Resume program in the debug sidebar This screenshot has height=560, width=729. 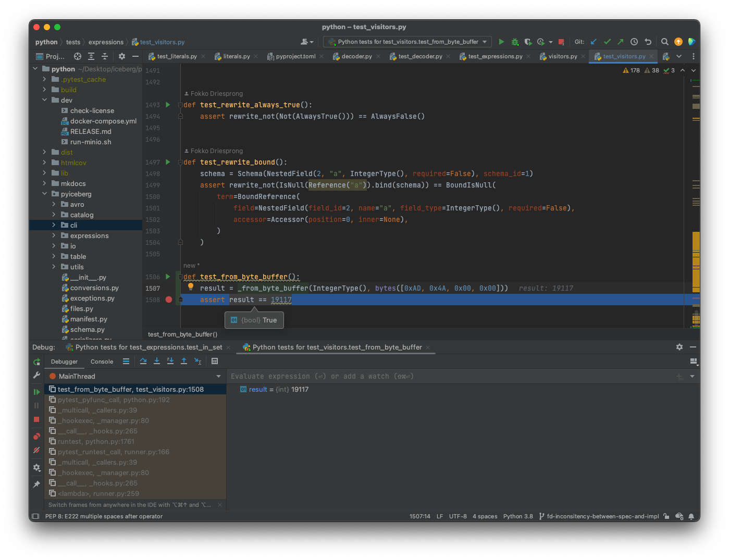pyautogui.click(x=36, y=392)
